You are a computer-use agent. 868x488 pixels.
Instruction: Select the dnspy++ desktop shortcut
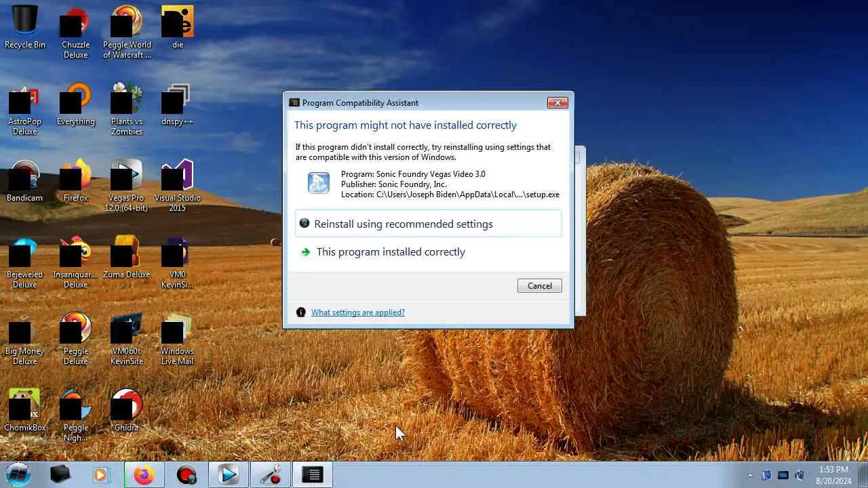tap(178, 105)
